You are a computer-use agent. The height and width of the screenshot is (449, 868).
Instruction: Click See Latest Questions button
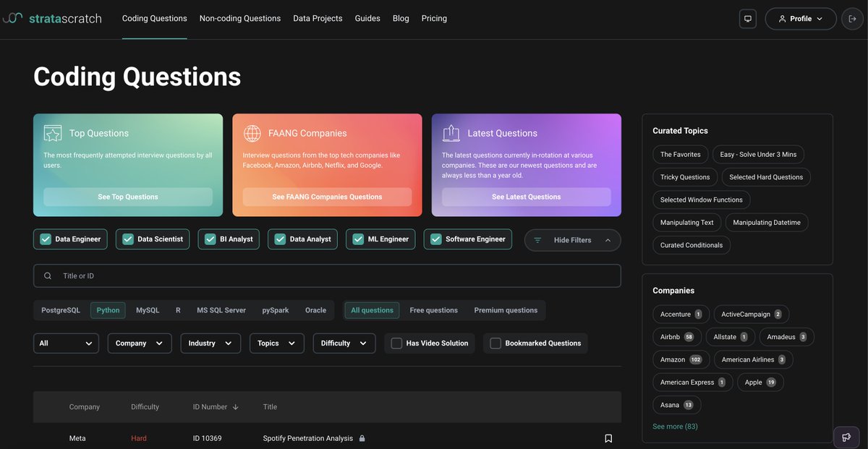[527, 197]
